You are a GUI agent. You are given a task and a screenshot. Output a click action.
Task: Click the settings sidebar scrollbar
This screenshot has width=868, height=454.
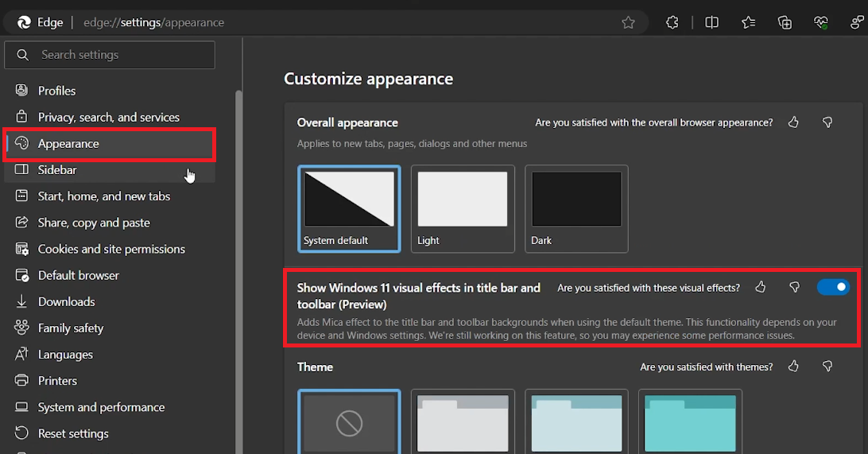pyautogui.click(x=238, y=271)
